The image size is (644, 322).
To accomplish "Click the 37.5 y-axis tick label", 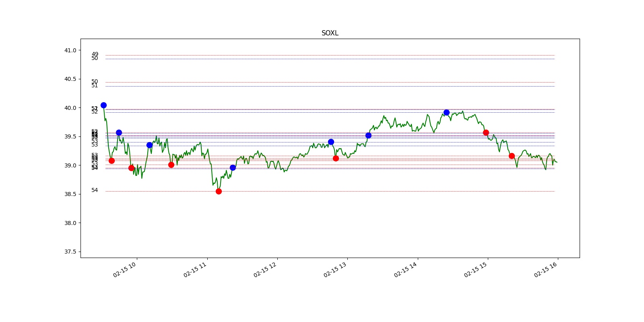I will click(70, 252).
